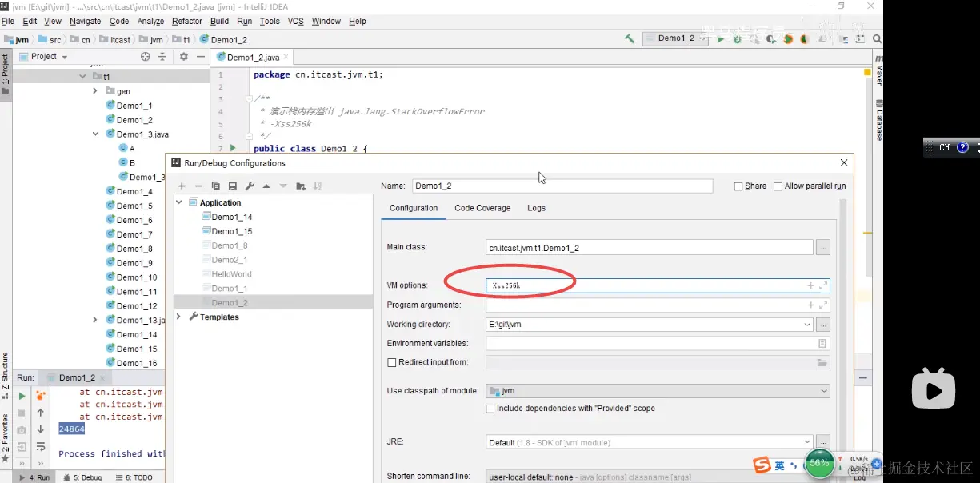
Task: Collapse the Application node in configurations tree
Action: pyautogui.click(x=179, y=202)
